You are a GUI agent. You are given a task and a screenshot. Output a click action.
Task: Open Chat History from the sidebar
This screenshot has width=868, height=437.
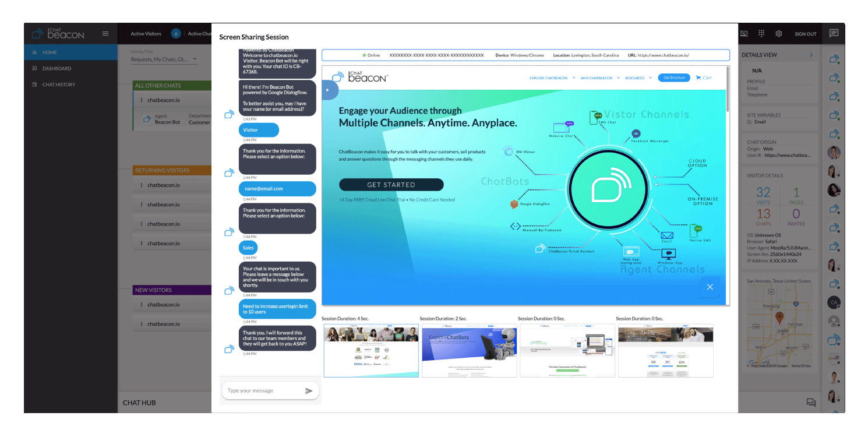(58, 84)
